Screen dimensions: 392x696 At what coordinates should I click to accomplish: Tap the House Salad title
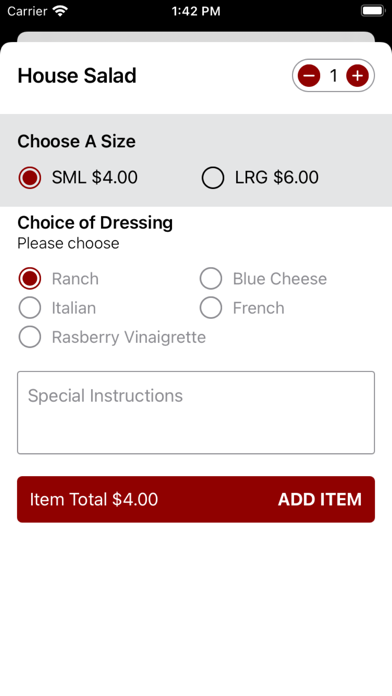point(77,76)
